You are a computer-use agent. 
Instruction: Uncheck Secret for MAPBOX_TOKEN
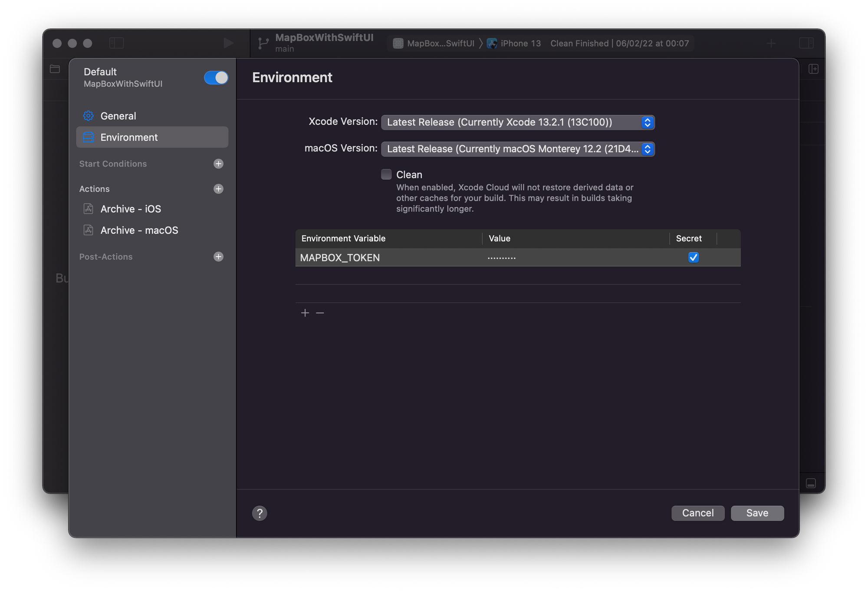pos(693,257)
